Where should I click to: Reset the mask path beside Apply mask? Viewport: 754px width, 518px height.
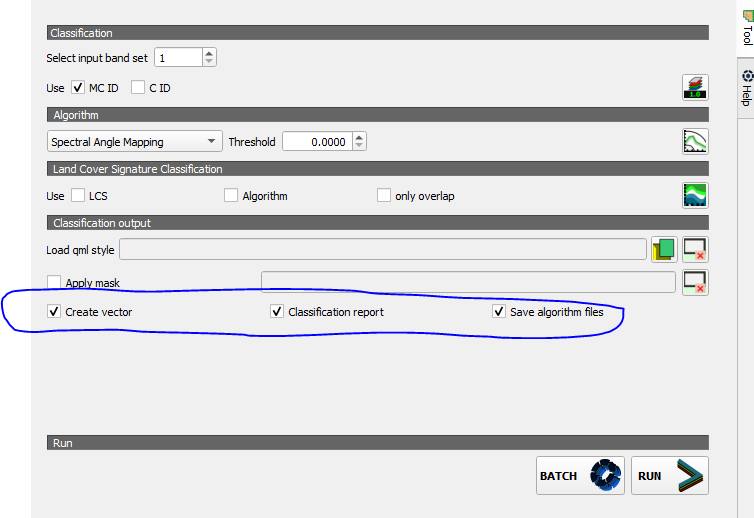[x=695, y=282]
